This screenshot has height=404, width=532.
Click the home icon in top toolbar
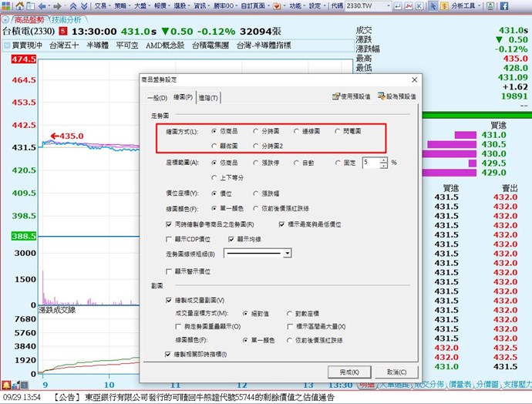(x=19, y=5)
